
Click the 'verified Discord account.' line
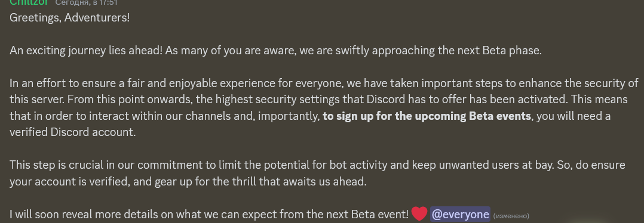[x=72, y=132]
